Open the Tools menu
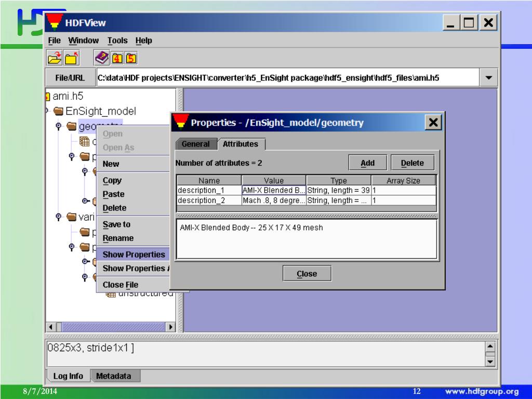Viewport: 532px width, 399px height. [x=117, y=41]
